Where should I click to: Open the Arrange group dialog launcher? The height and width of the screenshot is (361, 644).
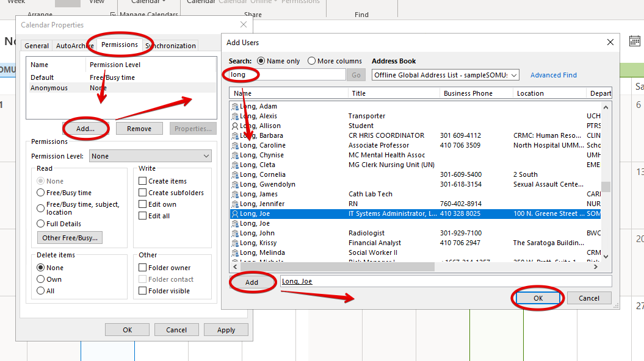112,14
